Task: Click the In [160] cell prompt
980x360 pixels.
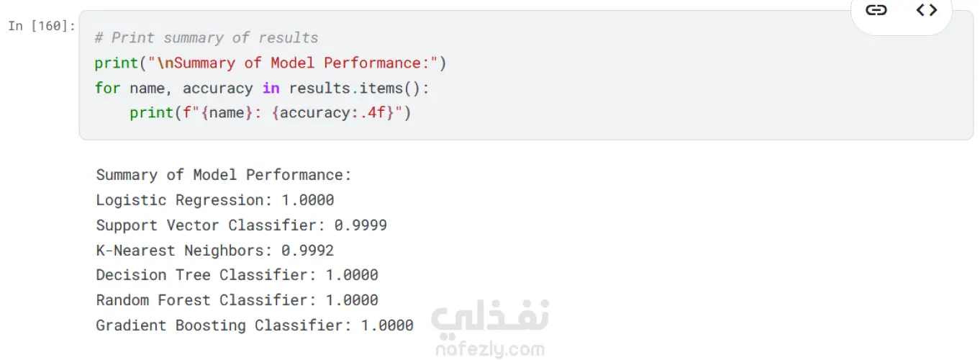Action: (x=42, y=26)
